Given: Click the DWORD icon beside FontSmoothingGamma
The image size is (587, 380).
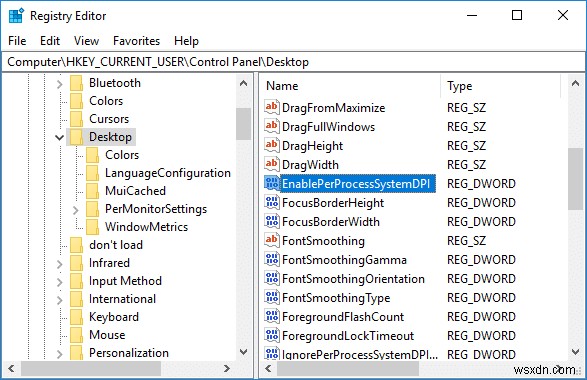Looking at the screenshot, I should click(272, 259).
